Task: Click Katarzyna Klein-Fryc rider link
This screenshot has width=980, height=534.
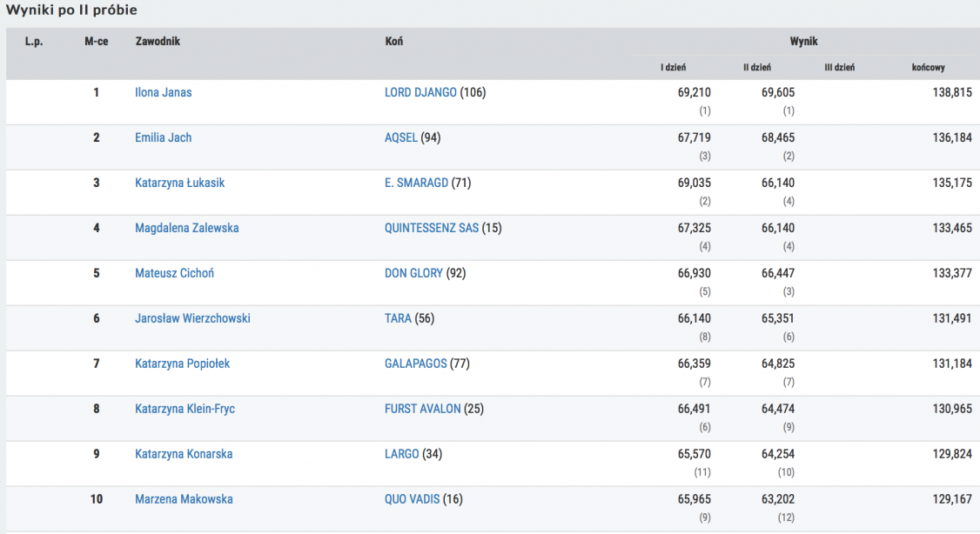Action: pyautogui.click(x=185, y=409)
